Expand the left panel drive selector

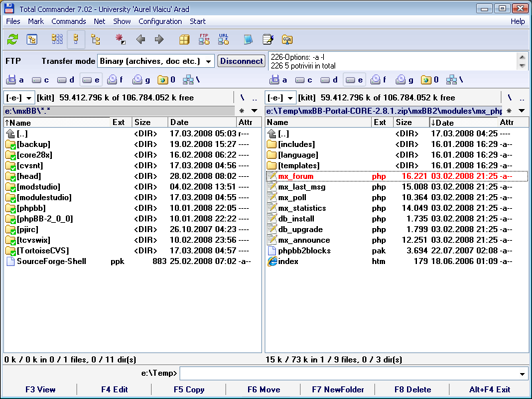[x=29, y=98]
